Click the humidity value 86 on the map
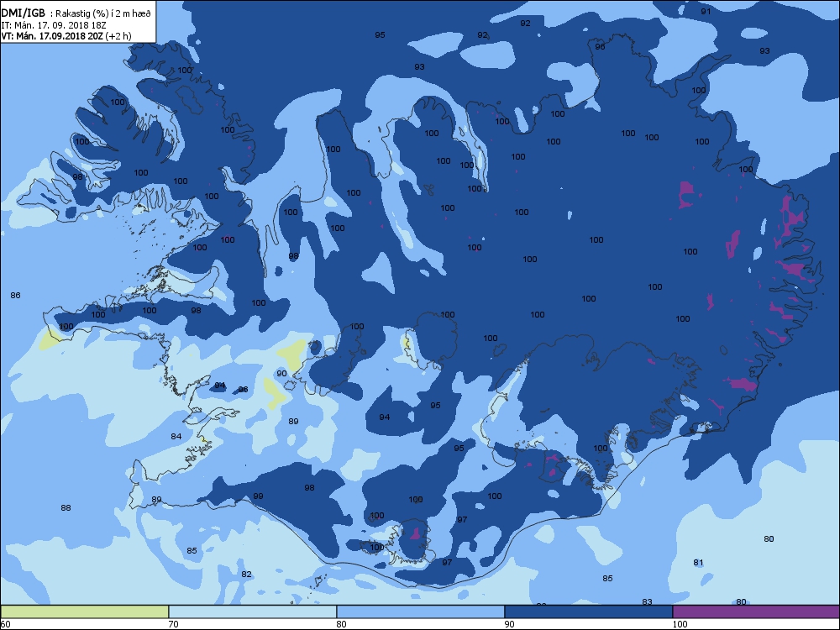Viewport: 840px width, 630px height. point(15,295)
